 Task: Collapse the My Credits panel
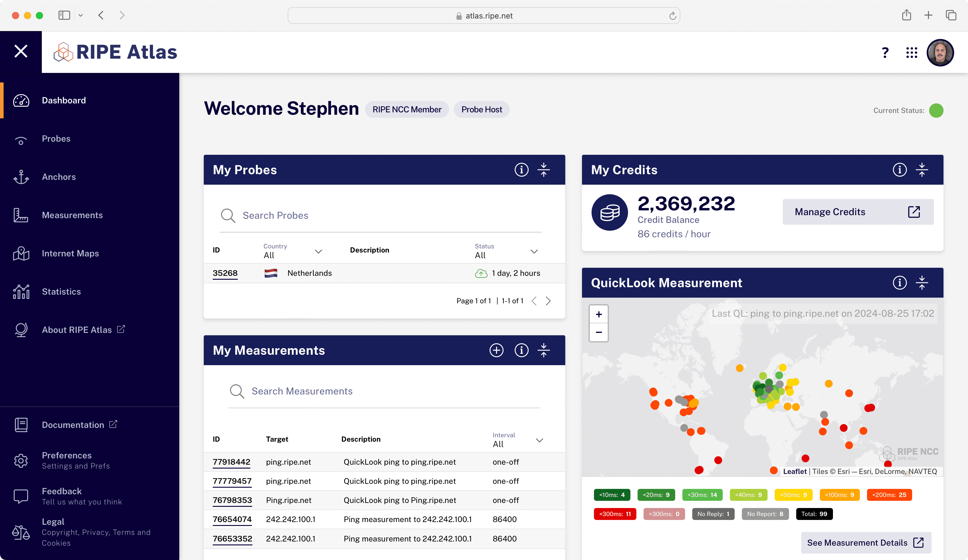(x=922, y=170)
